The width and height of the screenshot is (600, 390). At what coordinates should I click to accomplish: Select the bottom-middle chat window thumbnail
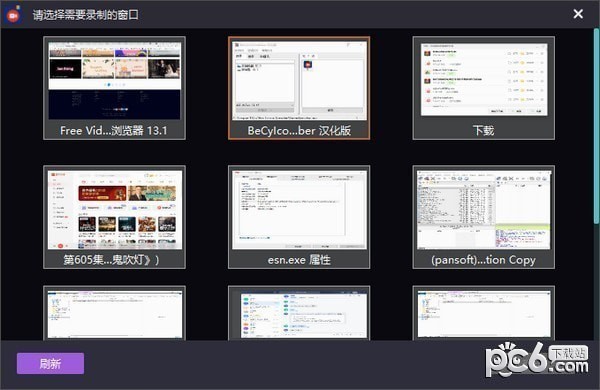click(299, 313)
